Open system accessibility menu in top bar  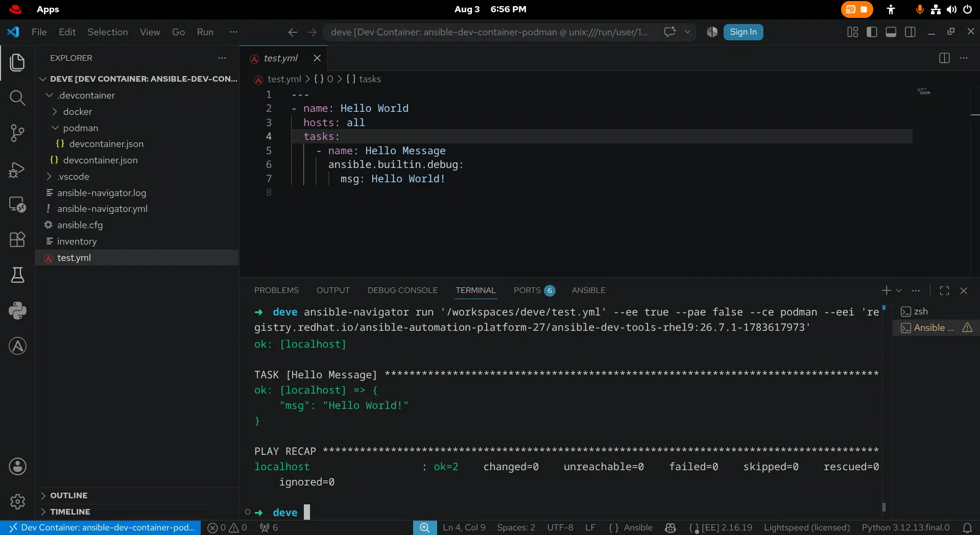[891, 9]
